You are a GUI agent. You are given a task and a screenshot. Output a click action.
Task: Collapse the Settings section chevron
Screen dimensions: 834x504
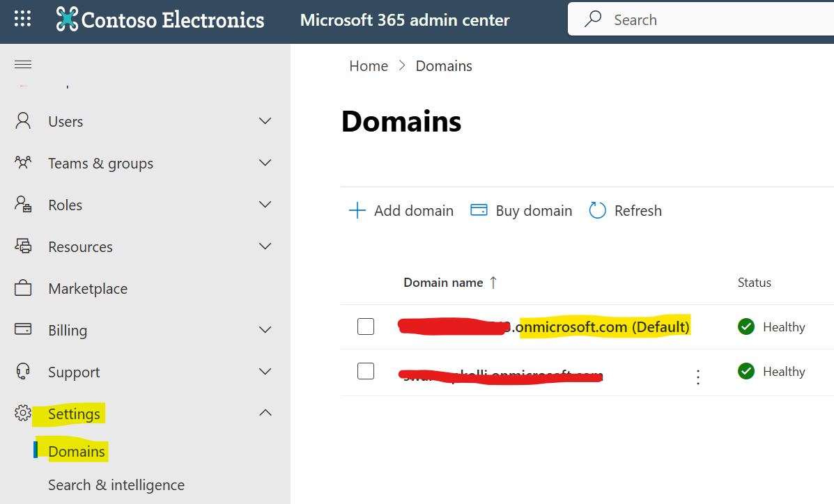click(x=265, y=412)
